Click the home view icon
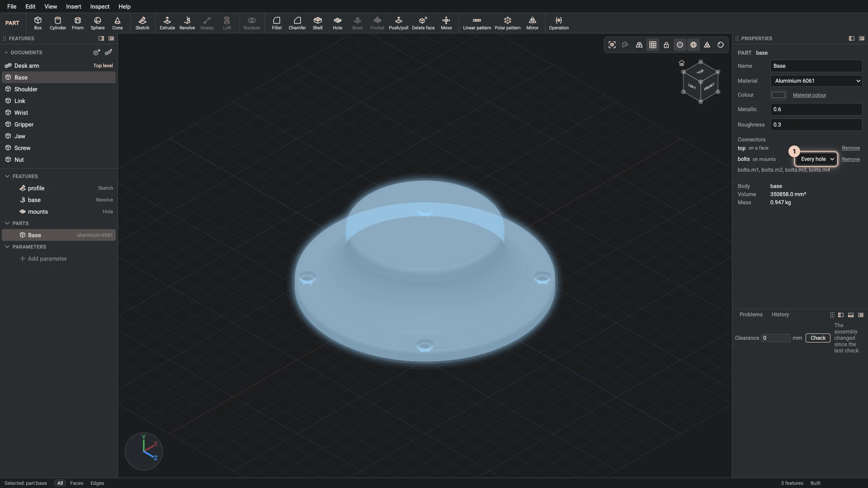The width and height of the screenshot is (868, 488). (681, 63)
